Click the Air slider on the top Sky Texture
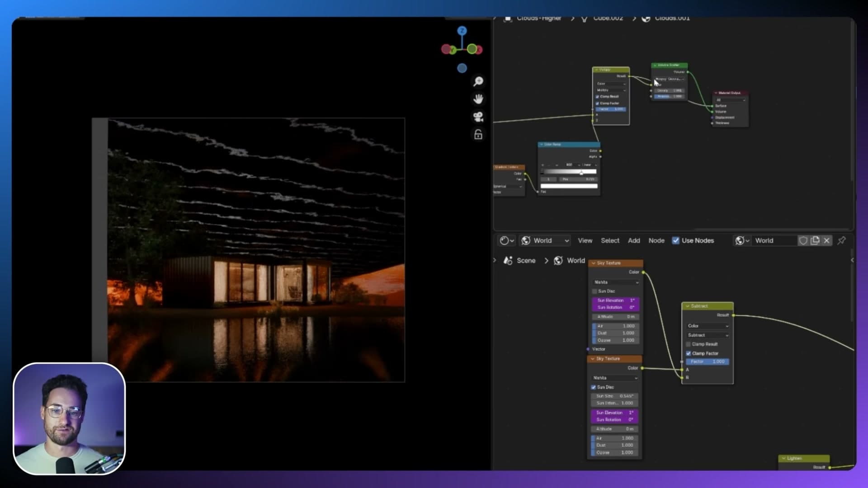Viewport: 868px width, 488px height. [616, 326]
